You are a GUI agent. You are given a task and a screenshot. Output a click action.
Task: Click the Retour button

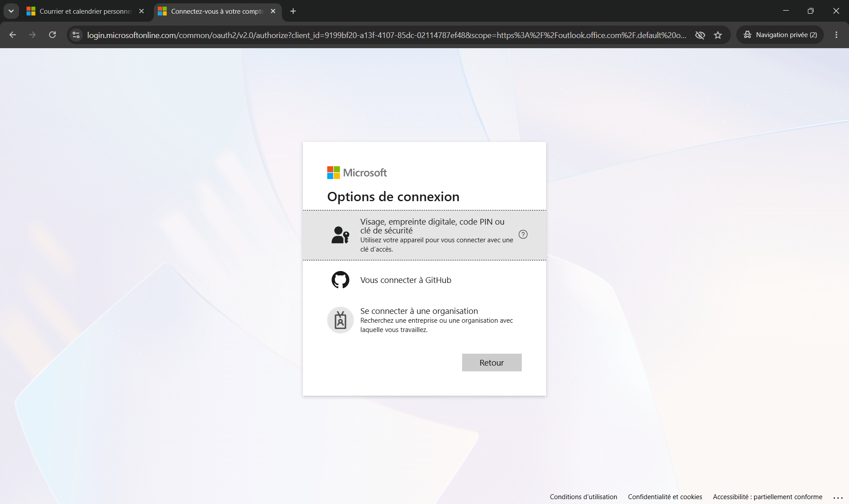click(492, 363)
